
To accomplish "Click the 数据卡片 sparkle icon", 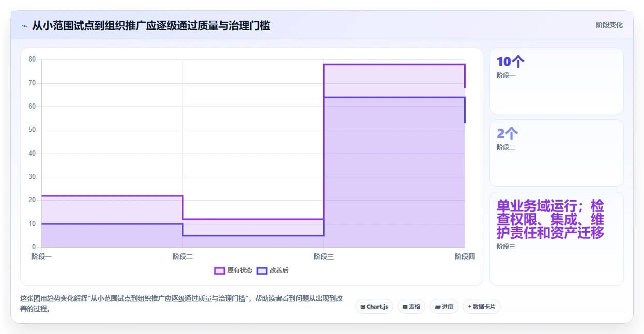I will (469, 307).
